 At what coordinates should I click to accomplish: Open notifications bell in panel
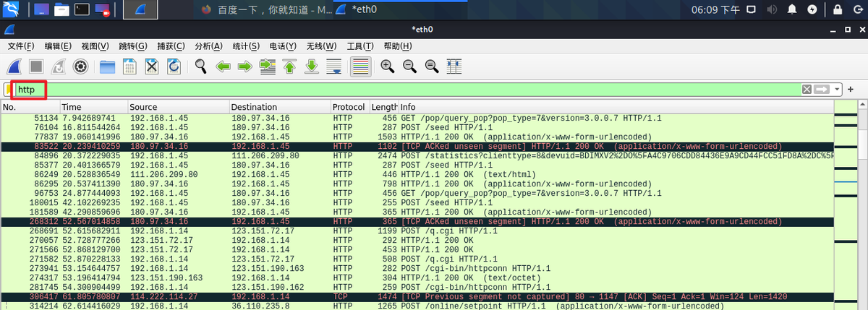[x=792, y=9]
